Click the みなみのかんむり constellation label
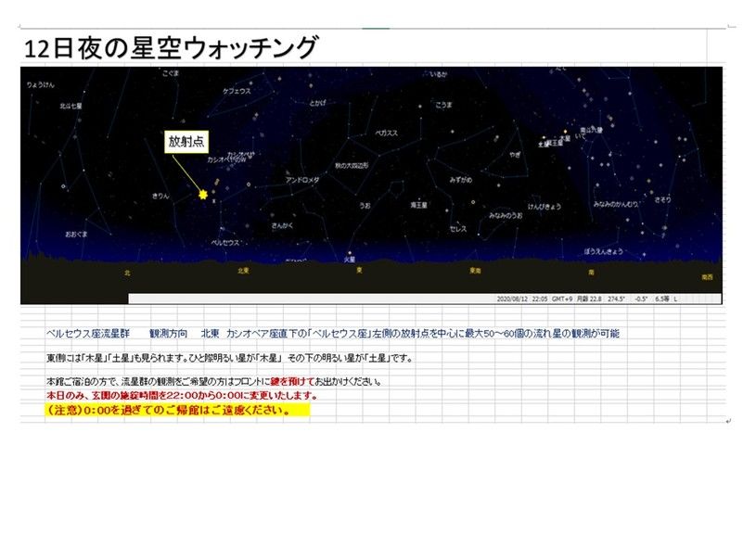This screenshot has height=534, width=756. click(x=616, y=204)
